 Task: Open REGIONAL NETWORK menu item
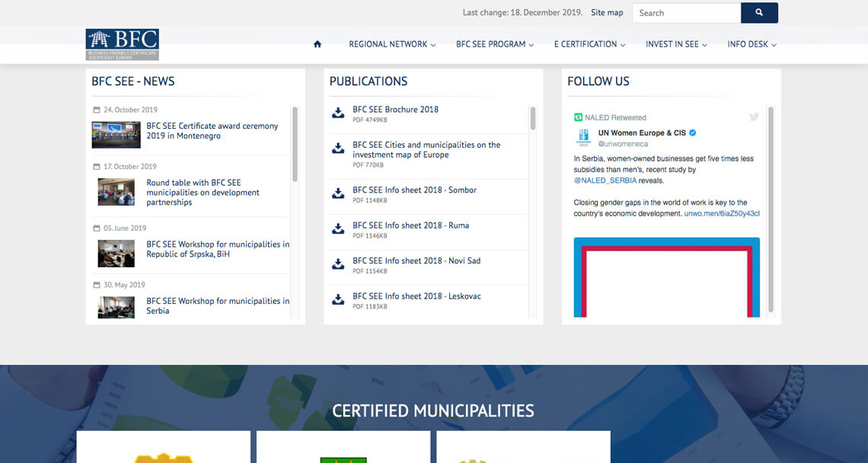[x=388, y=44]
